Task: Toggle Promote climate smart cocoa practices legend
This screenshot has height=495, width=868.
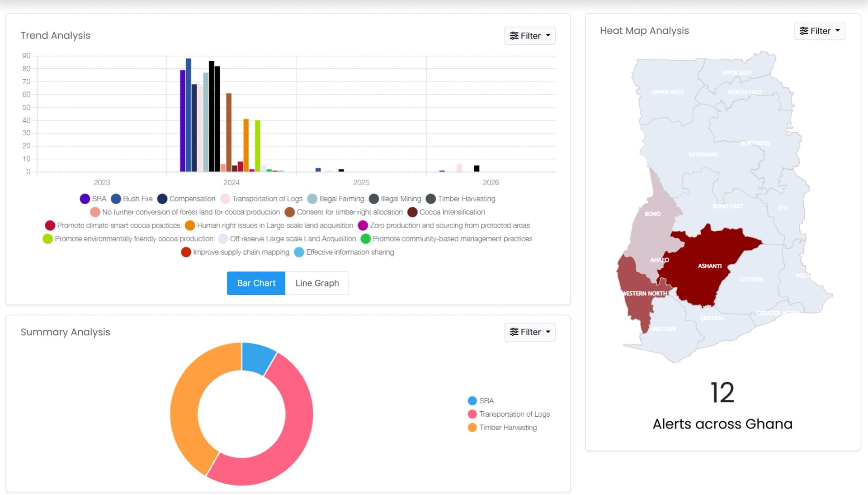Action: (113, 225)
